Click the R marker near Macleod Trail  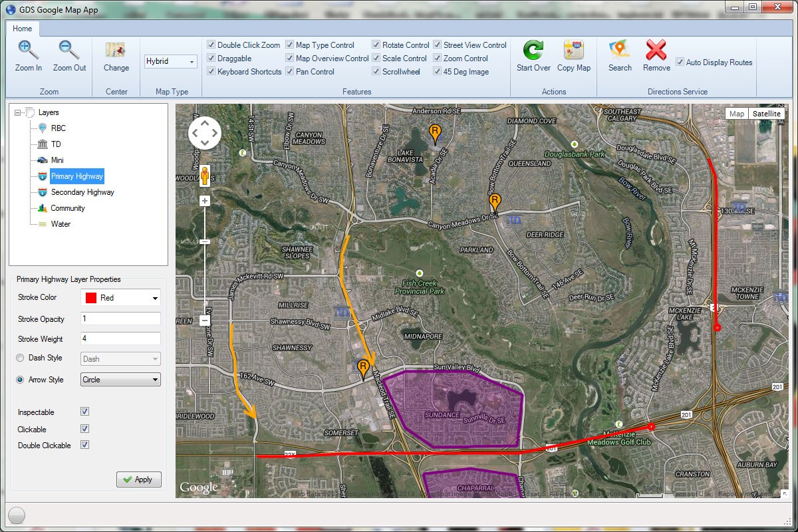click(x=363, y=369)
